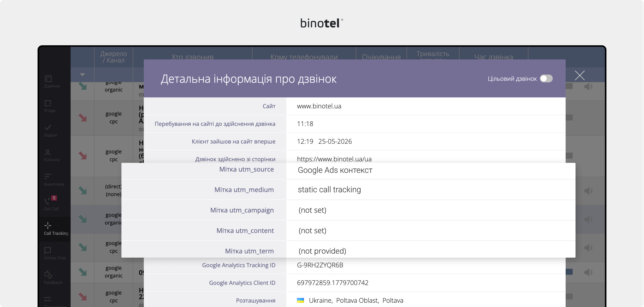This screenshot has height=307, width=644.
Task: Click the Мітка utm_source label
Action: click(246, 169)
